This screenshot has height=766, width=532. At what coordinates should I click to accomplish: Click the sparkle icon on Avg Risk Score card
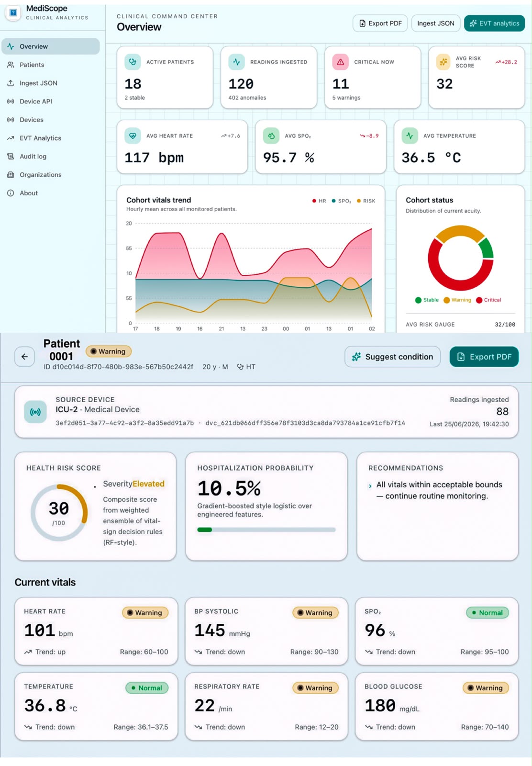443,62
